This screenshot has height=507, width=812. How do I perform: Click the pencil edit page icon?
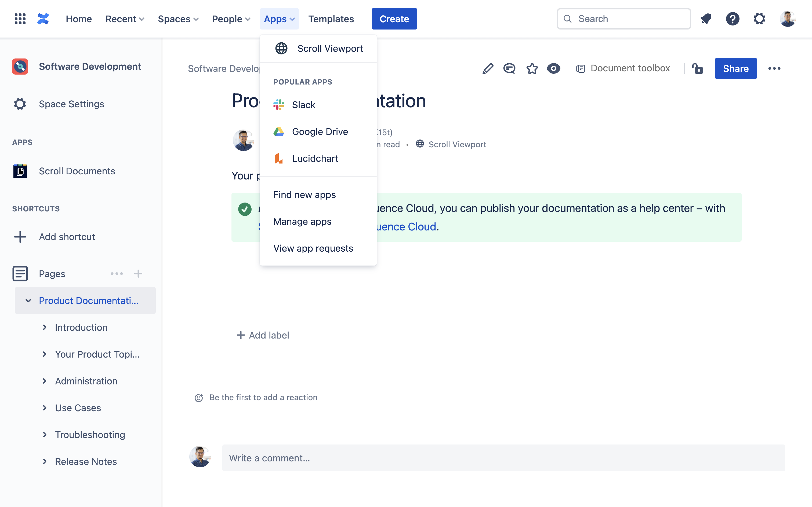tap(488, 68)
